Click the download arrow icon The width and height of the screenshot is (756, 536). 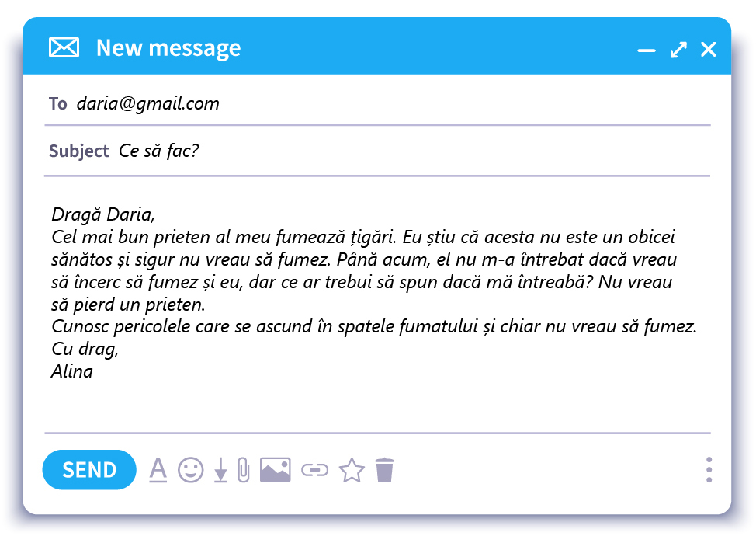tap(220, 469)
